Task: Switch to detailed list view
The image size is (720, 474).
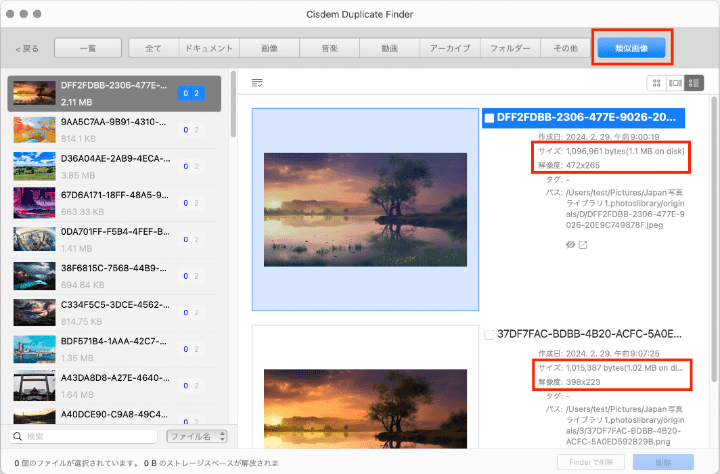Action: point(694,82)
